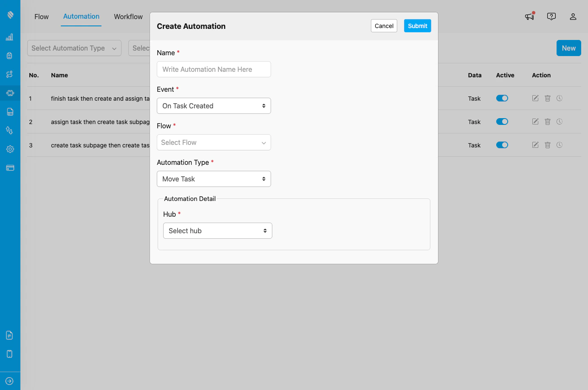Click the automation Name input field

[x=214, y=69]
